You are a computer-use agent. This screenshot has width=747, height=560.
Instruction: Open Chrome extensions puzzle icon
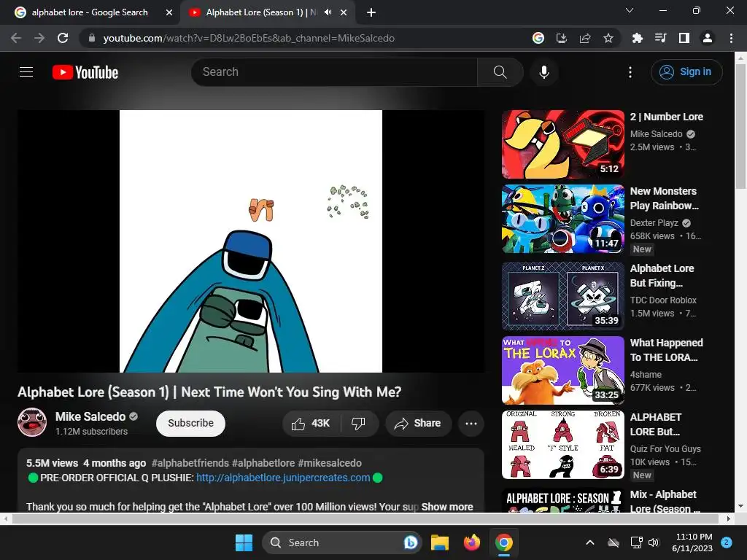coord(637,38)
